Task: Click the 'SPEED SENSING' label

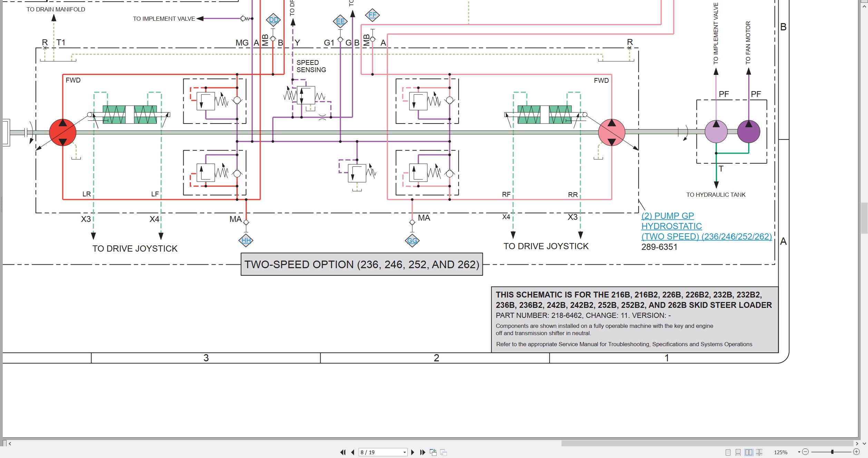Action: pyautogui.click(x=311, y=66)
